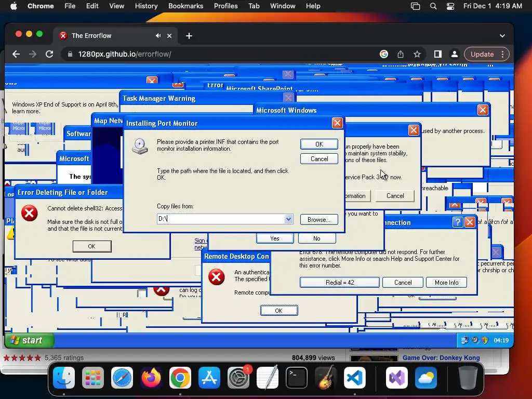Click OK in Installing Port Monitor dialog
532x399 pixels.
click(319, 144)
